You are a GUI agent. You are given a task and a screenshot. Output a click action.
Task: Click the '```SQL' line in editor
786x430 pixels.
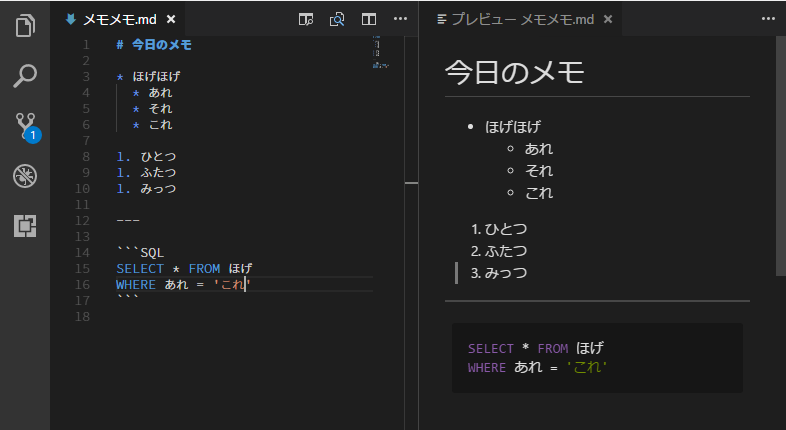[x=140, y=252]
